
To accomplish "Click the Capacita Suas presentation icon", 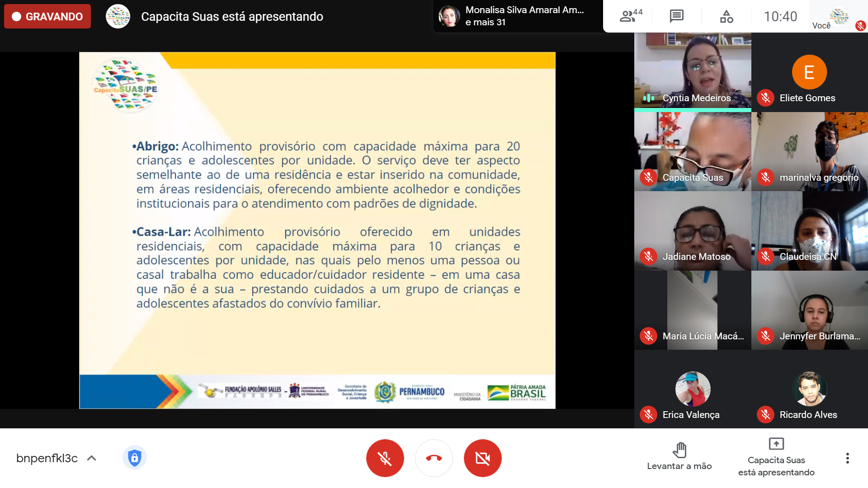I will (776, 444).
